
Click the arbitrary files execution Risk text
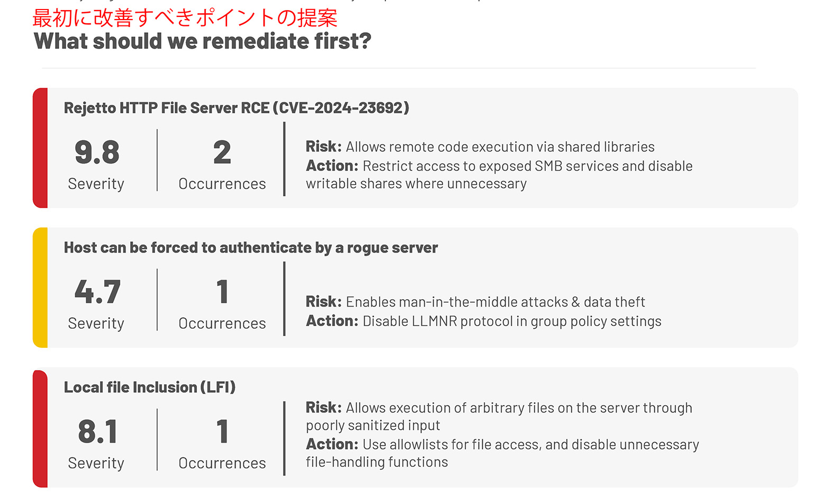coord(499,416)
